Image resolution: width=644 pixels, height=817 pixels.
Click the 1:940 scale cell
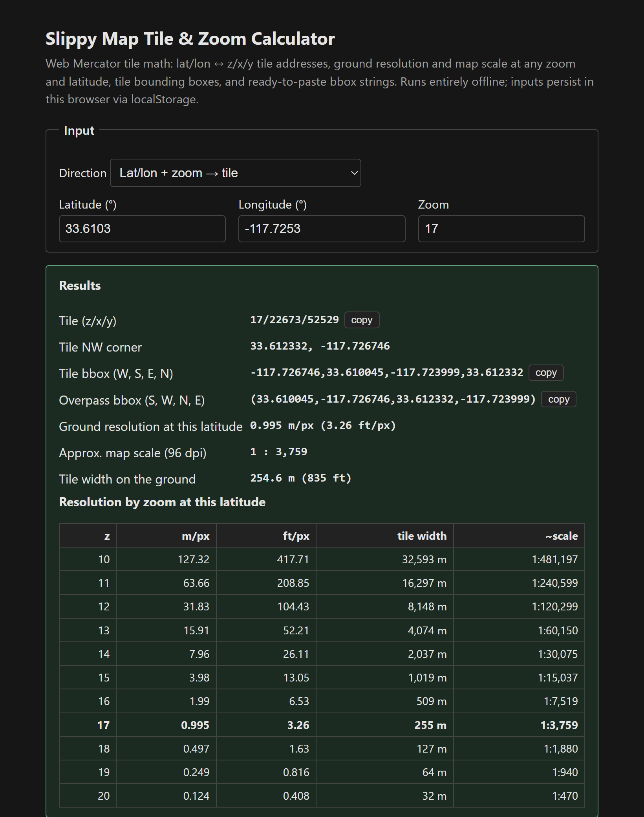[x=519, y=772]
